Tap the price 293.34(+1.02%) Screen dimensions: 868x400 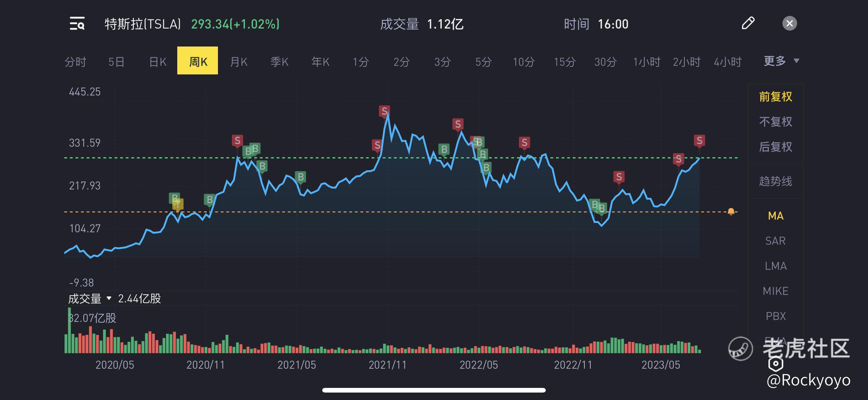(x=235, y=24)
